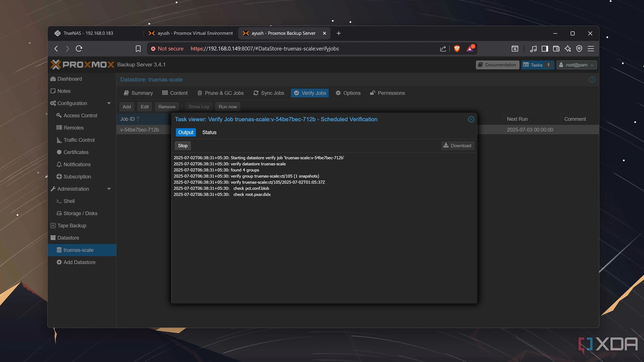Open the Brave Wallet icon

point(556,48)
